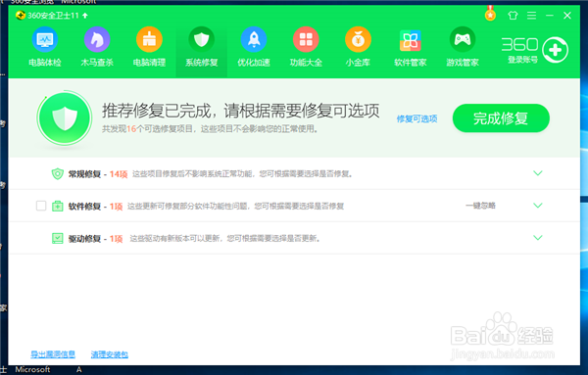588x375 pixels.
Task: Click the 导出漏洞信息 link
Action: (x=53, y=354)
